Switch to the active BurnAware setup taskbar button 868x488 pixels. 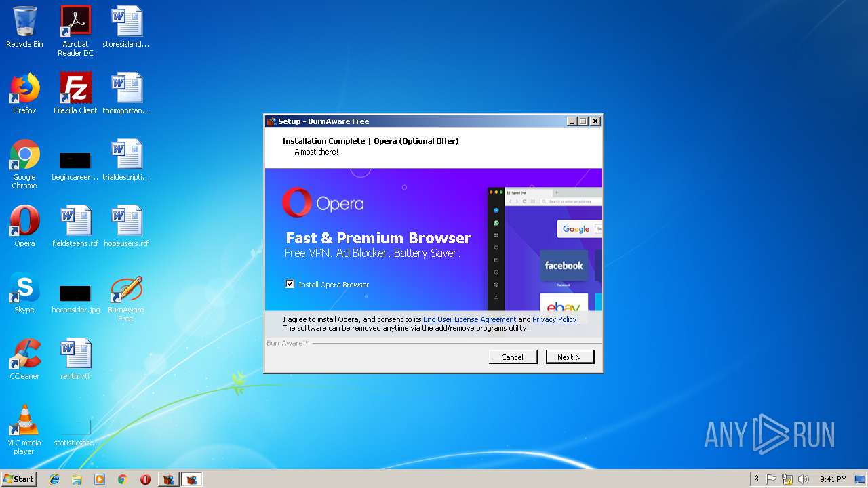click(x=192, y=479)
